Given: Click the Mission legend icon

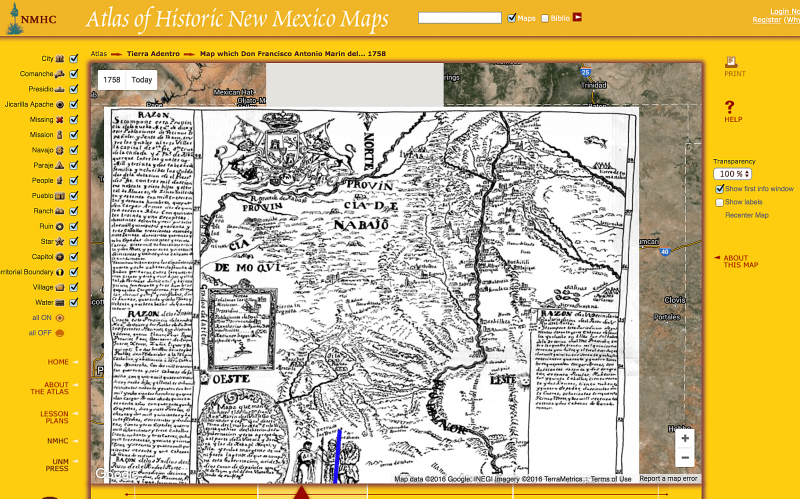Looking at the screenshot, I should coord(60,135).
